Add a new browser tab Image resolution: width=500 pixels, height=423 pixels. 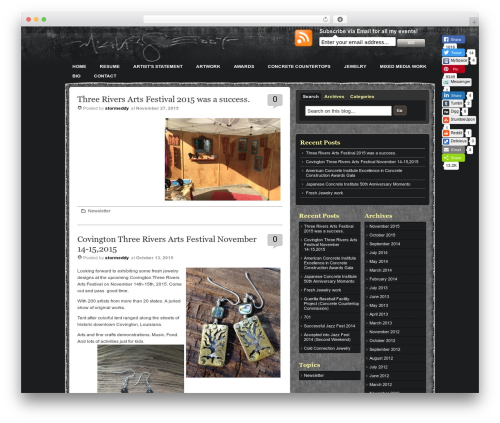pyautogui.click(x=474, y=22)
